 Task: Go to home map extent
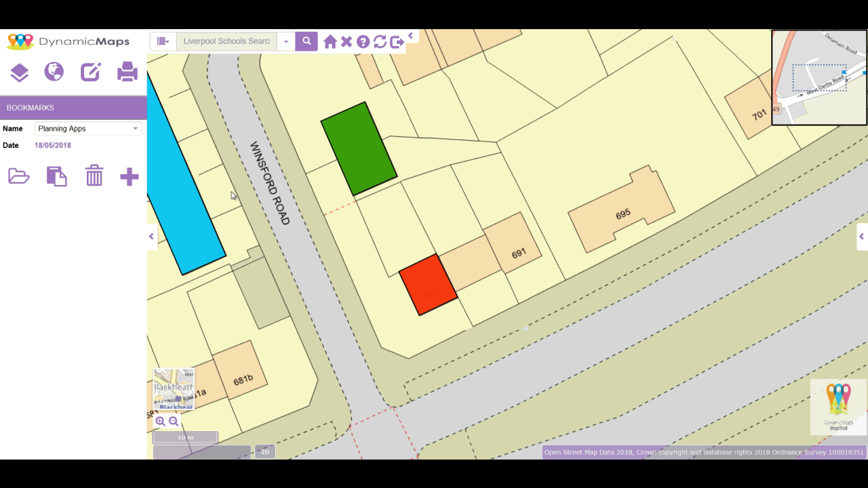(x=330, y=42)
